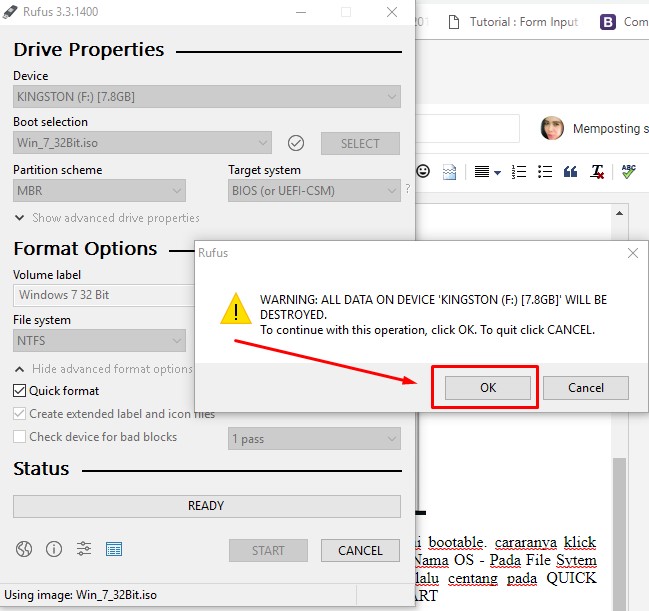
Task: Click the START button in Rufus
Action: coord(268,550)
